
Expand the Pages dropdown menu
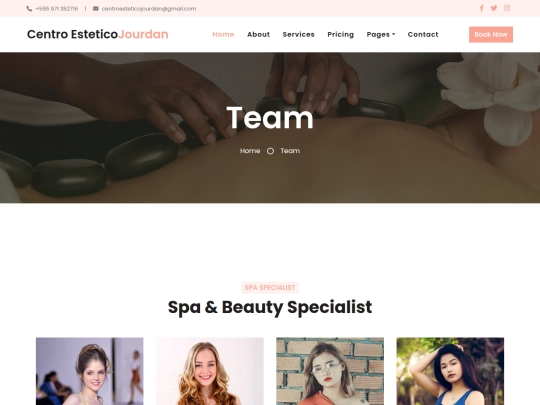[x=381, y=34]
